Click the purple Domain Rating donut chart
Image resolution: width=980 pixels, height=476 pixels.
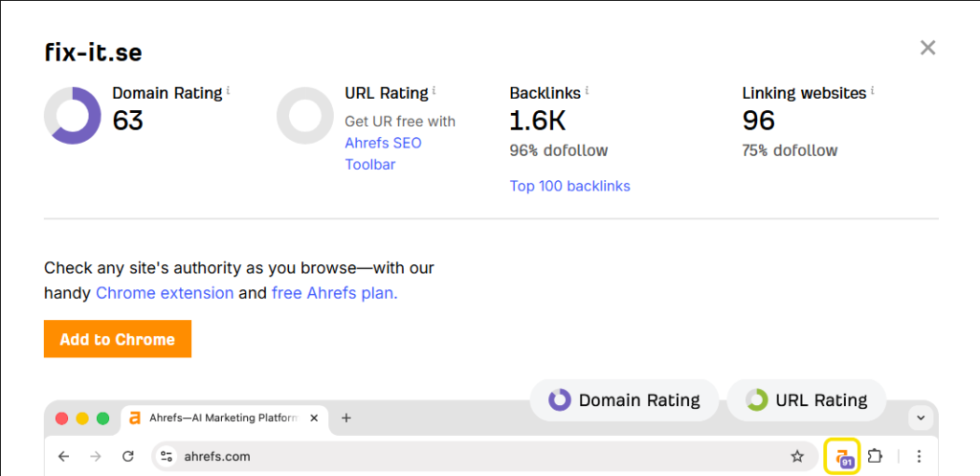73,116
